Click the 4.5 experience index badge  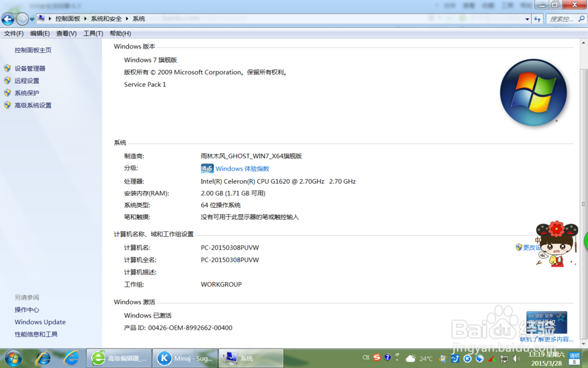pyautogui.click(x=207, y=168)
